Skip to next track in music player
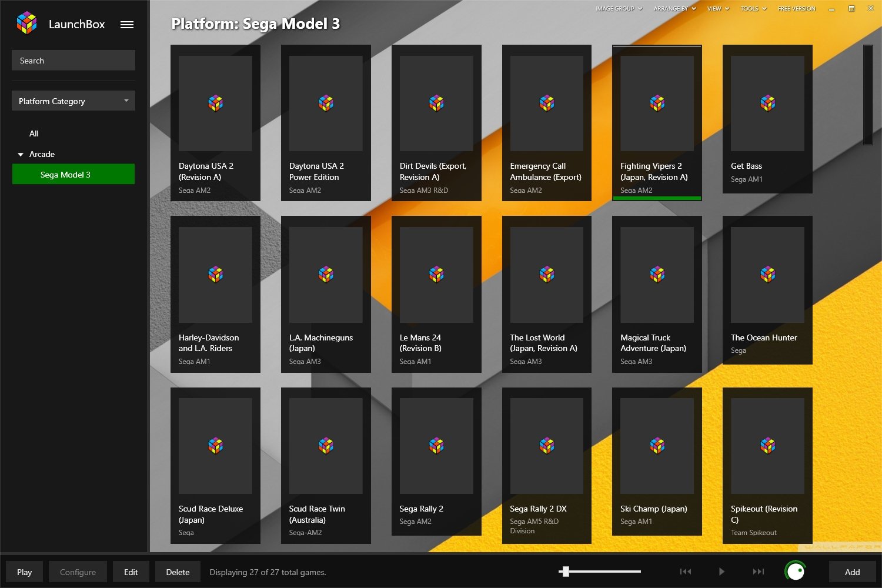This screenshot has width=882, height=588. (759, 572)
